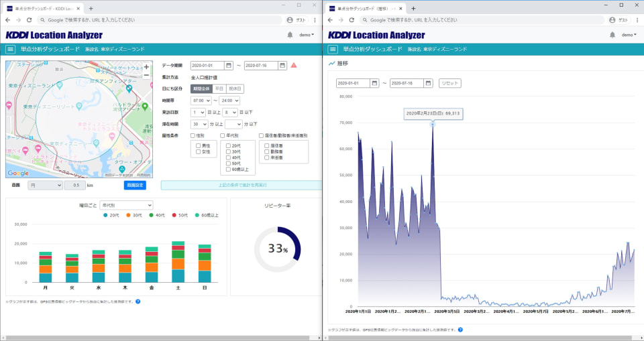Go back in right browser window
This screenshot has height=341, width=644.
point(330,19)
